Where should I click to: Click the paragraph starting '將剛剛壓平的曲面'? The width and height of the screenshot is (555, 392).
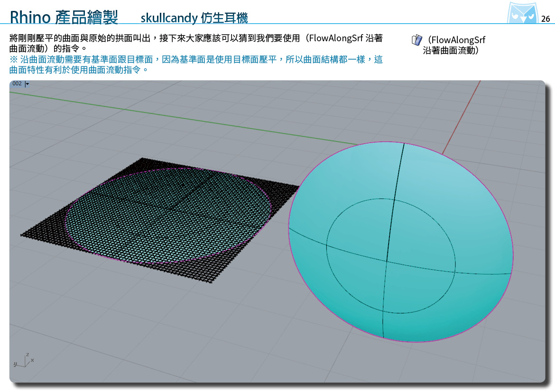[x=196, y=43]
